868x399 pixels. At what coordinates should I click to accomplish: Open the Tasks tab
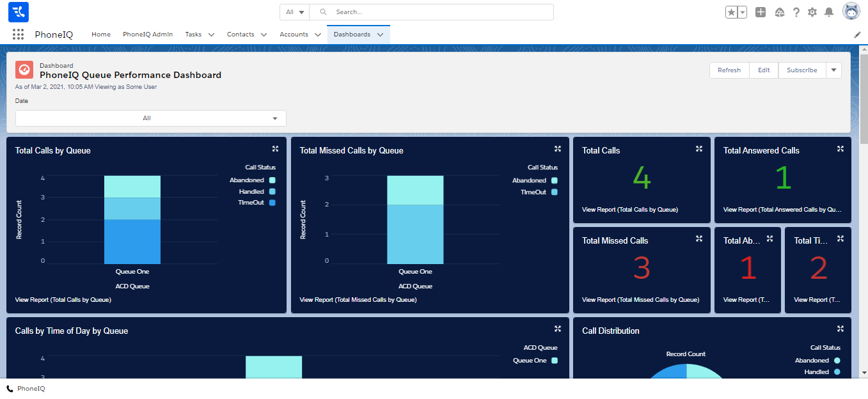tap(193, 35)
